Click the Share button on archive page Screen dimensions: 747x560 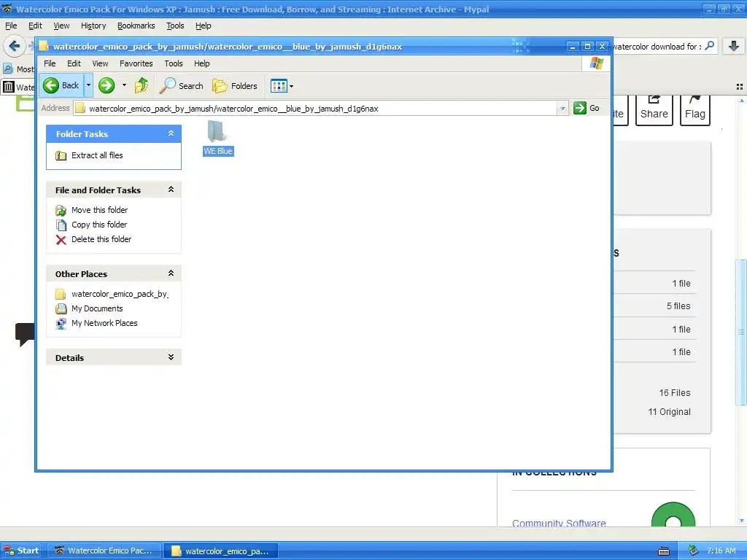[x=654, y=109]
